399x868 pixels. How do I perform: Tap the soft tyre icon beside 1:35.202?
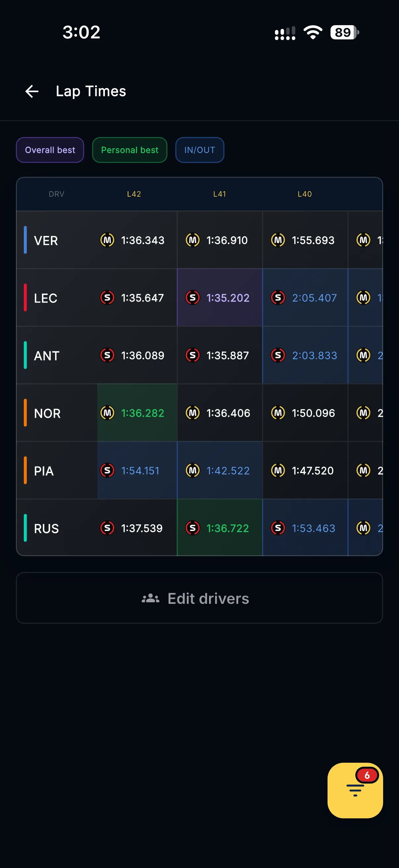pos(193,298)
